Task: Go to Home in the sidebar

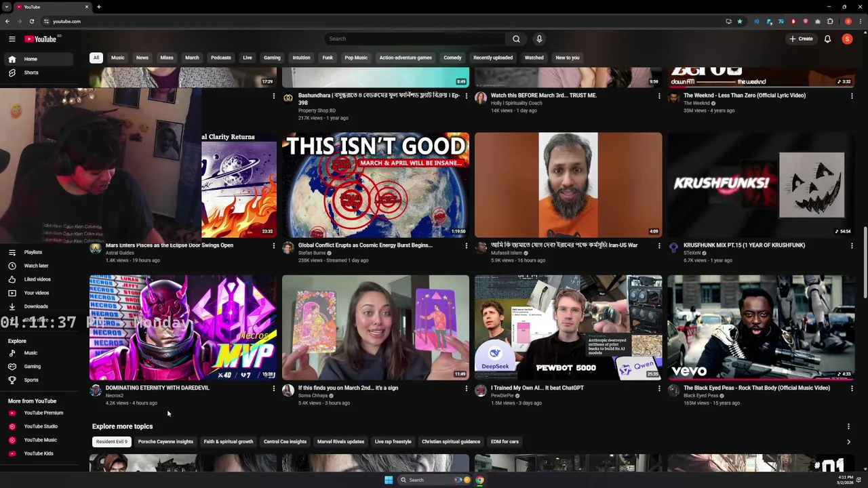Action: point(38,59)
